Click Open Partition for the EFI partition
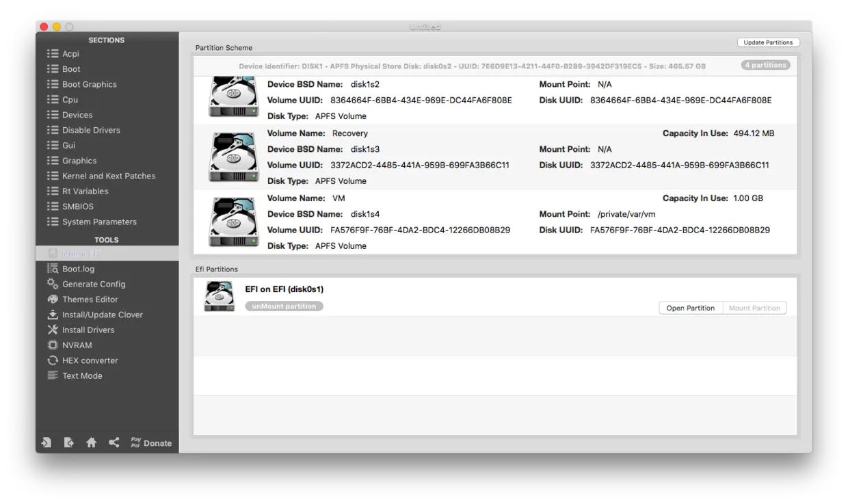Screen dimensions: 848x504 click(x=690, y=308)
